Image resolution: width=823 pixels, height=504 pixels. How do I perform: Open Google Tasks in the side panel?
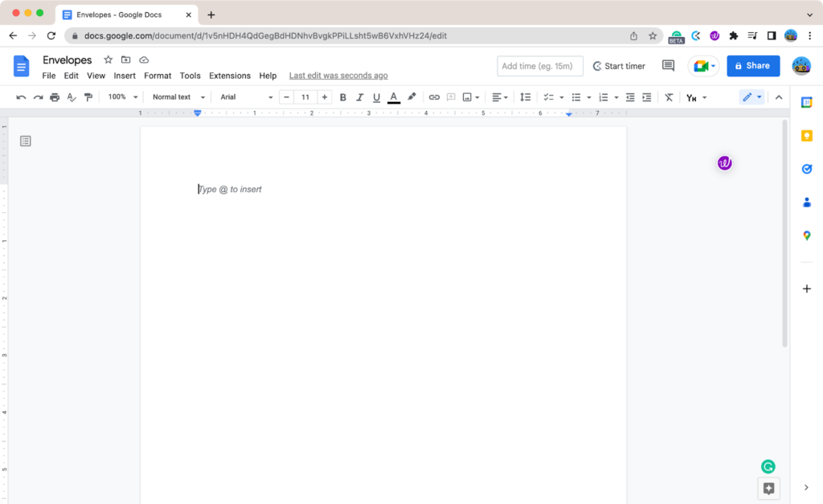(x=807, y=169)
